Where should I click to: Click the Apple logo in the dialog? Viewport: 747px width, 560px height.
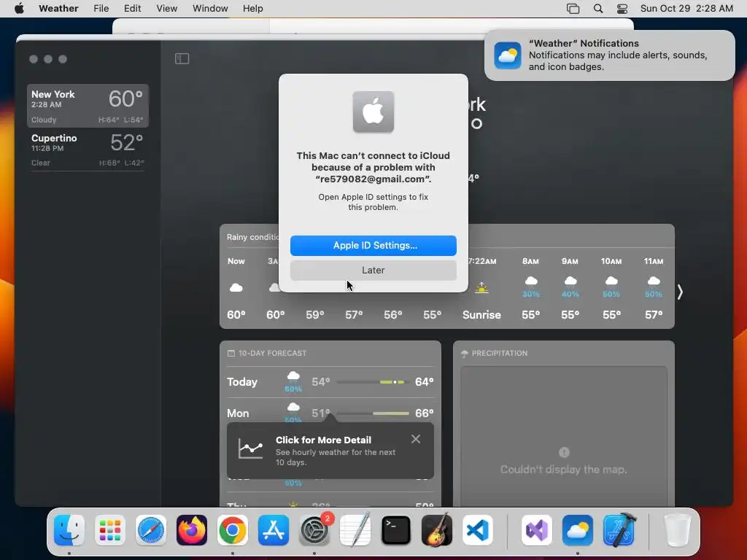coord(373,112)
